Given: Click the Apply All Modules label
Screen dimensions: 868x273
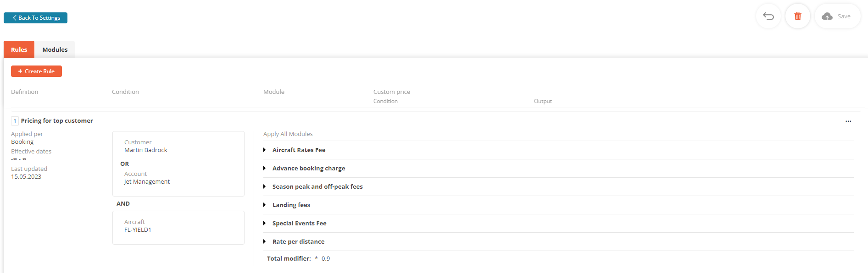Looking at the screenshot, I should point(288,134).
